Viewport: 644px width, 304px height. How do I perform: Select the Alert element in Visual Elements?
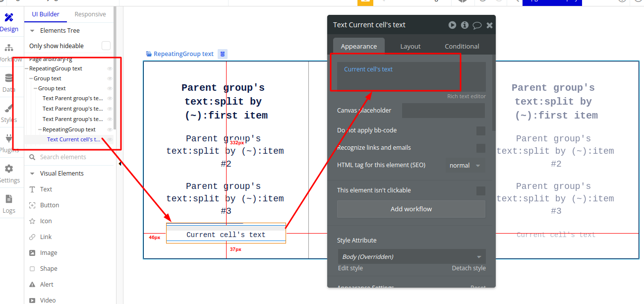47,285
